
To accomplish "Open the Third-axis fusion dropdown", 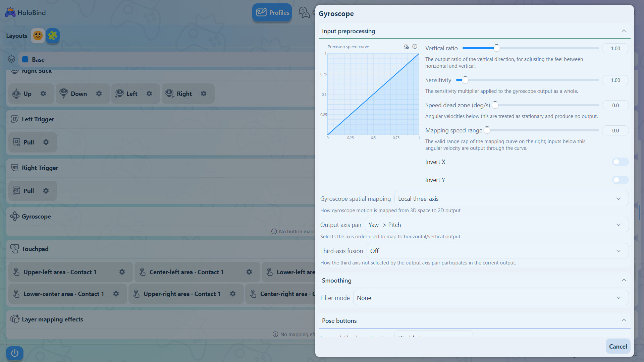I will [497, 251].
